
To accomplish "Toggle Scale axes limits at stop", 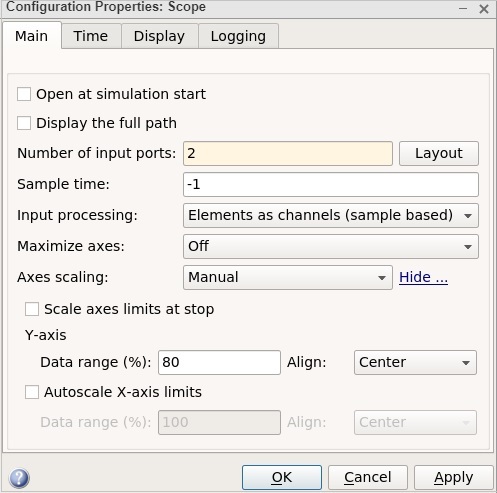I will (x=32, y=309).
